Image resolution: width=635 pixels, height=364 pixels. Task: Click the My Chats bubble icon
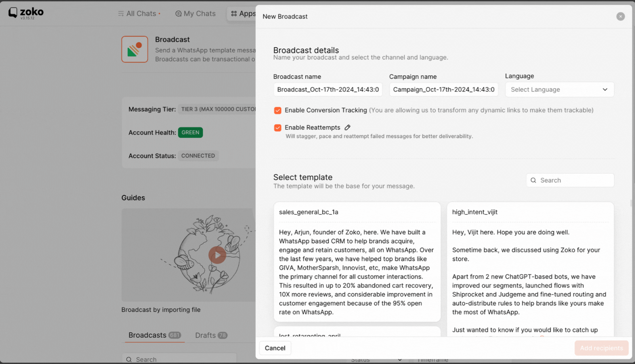coord(178,14)
